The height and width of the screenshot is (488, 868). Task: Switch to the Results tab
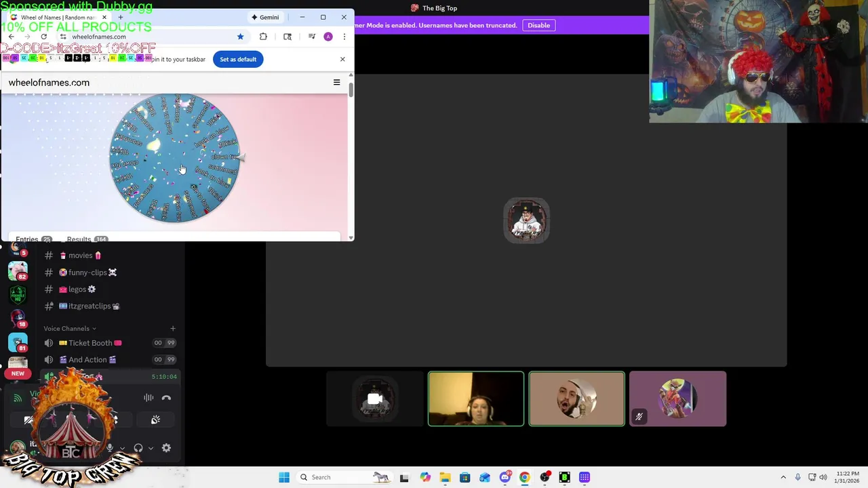pyautogui.click(x=86, y=239)
